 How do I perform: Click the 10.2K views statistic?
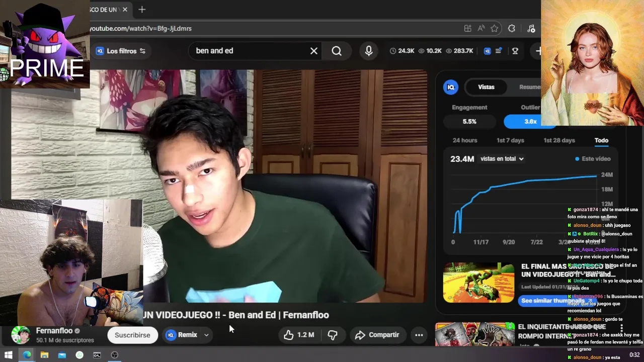(x=430, y=51)
